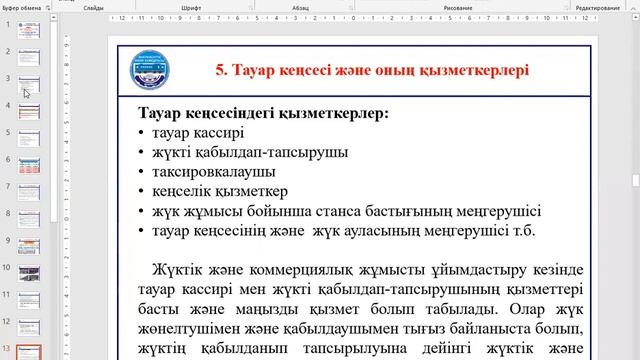Click the bullet 'тауар кассирі'

(198, 133)
